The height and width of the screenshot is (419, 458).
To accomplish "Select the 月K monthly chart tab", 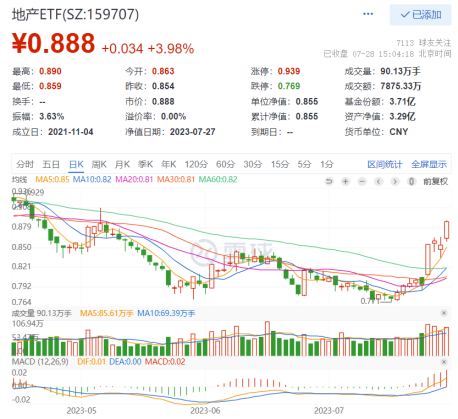I will pyautogui.click(x=122, y=164).
